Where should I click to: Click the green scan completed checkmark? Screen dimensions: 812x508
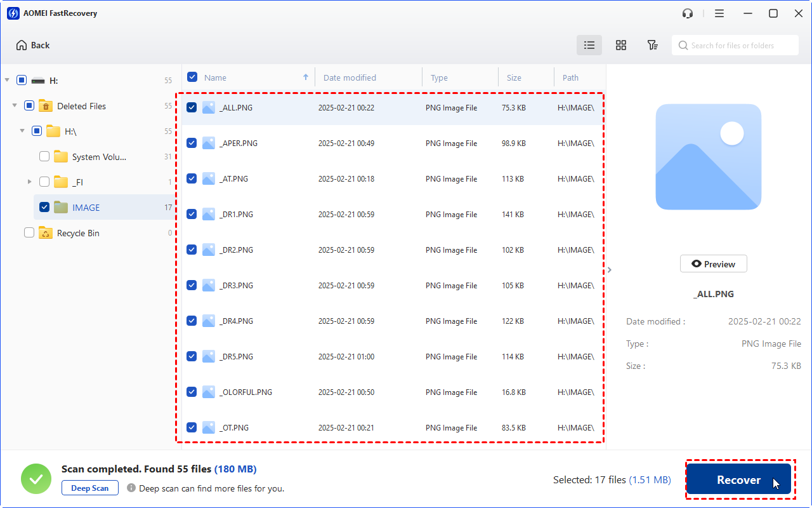point(36,479)
